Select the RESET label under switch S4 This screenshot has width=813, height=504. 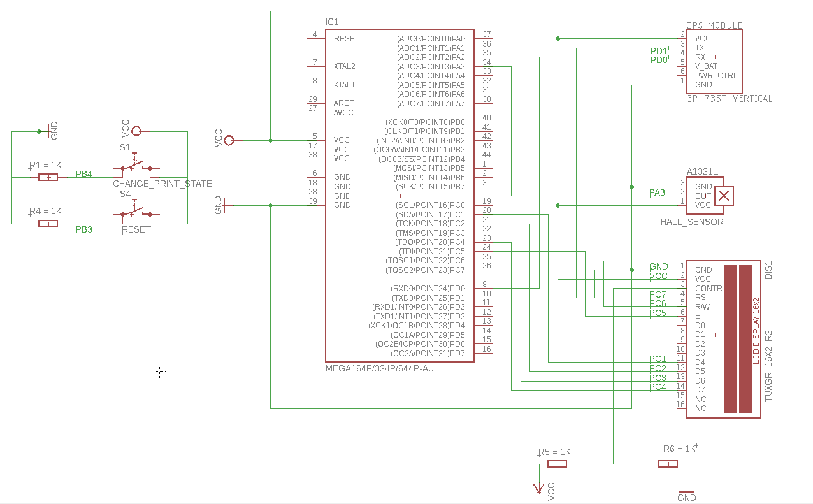pos(136,229)
